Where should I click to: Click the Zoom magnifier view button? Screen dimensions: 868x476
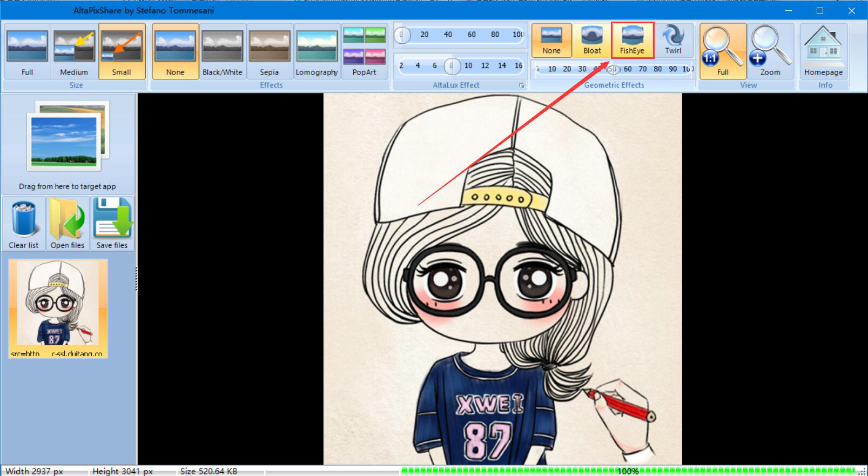770,52
